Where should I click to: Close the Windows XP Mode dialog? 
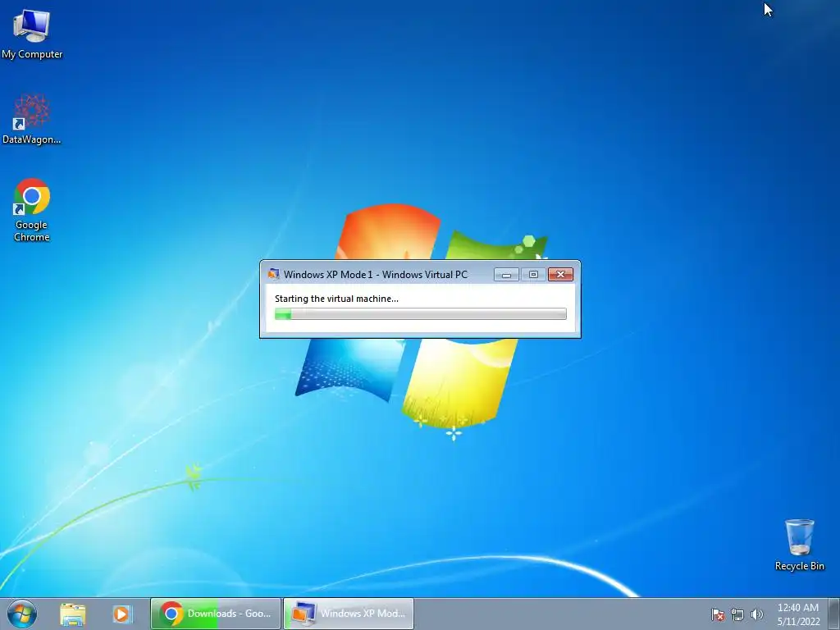click(x=560, y=275)
